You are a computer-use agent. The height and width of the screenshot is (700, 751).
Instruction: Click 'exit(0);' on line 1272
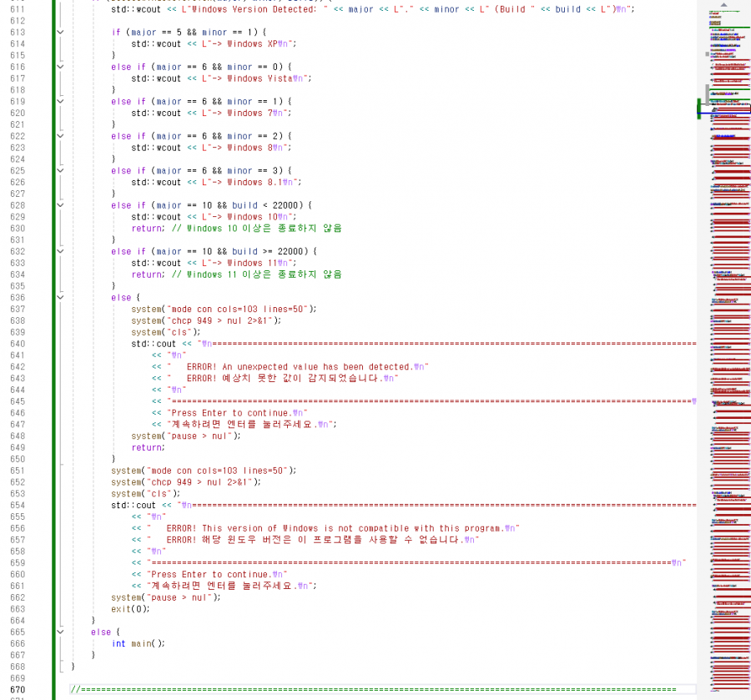[130, 609]
